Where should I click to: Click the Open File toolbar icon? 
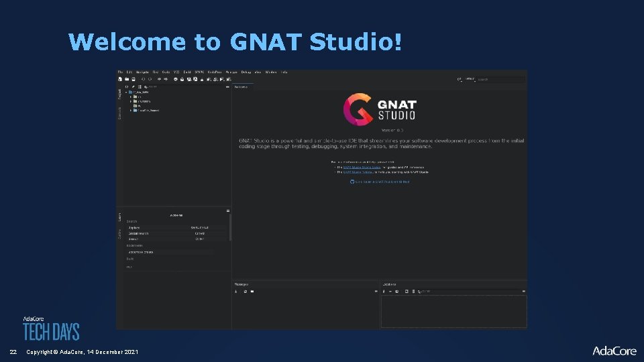[x=127, y=79]
